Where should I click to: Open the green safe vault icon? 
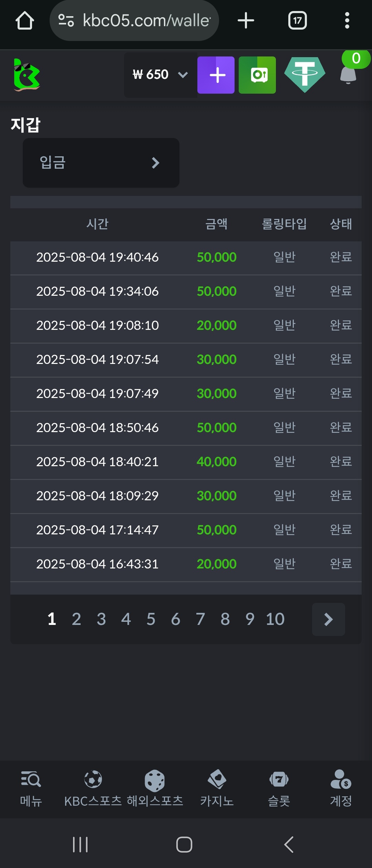coord(257,75)
